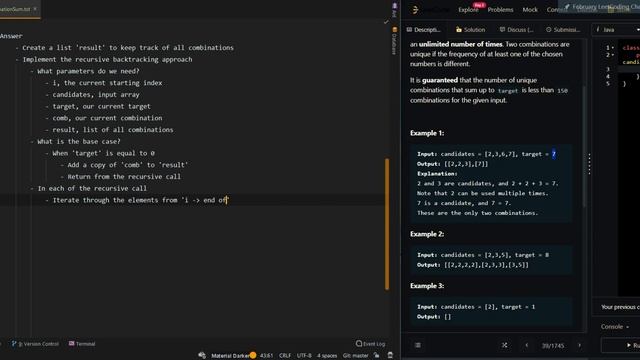The image size is (640, 360).
Task: Open the Submissions tab
Action: click(x=563, y=29)
